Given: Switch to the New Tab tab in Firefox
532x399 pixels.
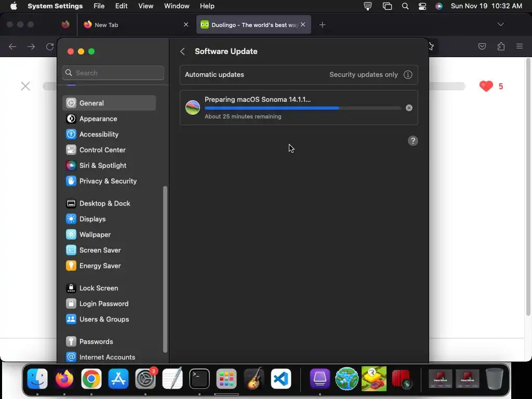Looking at the screenshot, I should (137, 25).
